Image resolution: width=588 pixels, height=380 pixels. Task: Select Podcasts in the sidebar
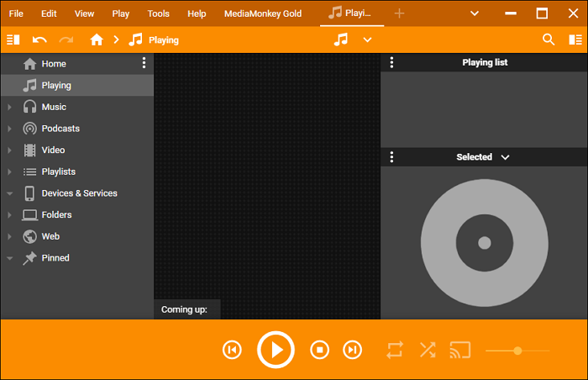click(x=60, y=129)
